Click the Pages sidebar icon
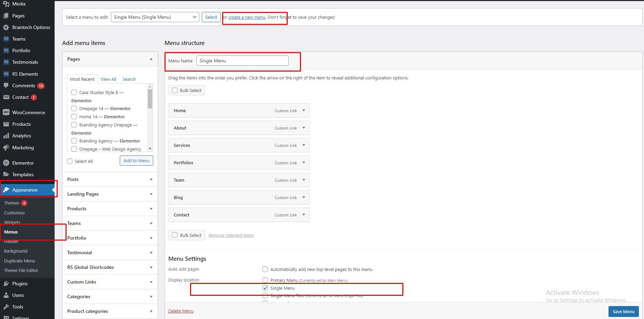This screenshot has height=319, width=644. 6,16
